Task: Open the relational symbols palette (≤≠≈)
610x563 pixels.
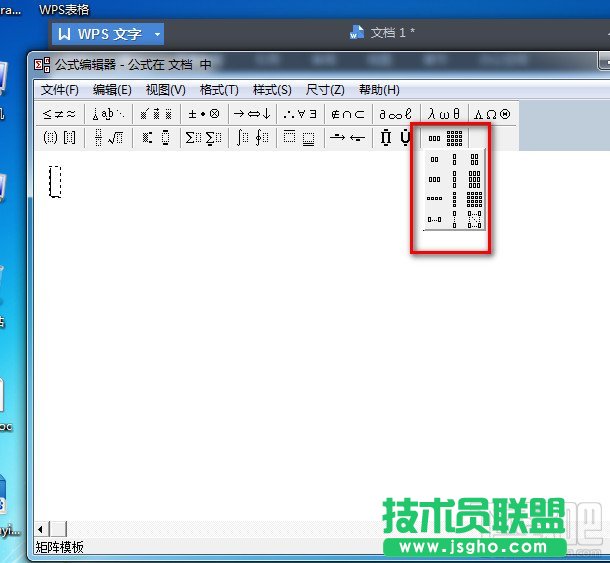Action: tap(59, 114)
